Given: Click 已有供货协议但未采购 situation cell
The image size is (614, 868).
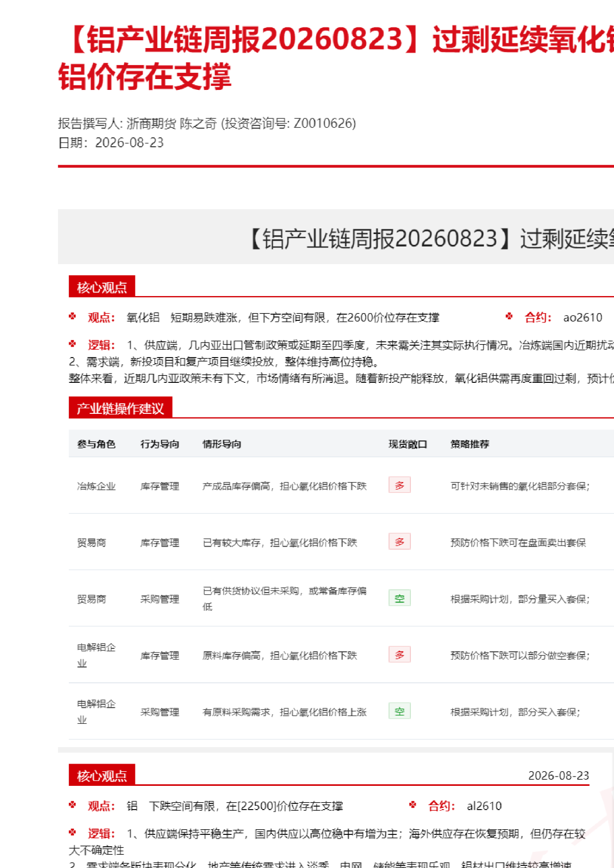Looking at the screenshot, I should pos(284,599).
